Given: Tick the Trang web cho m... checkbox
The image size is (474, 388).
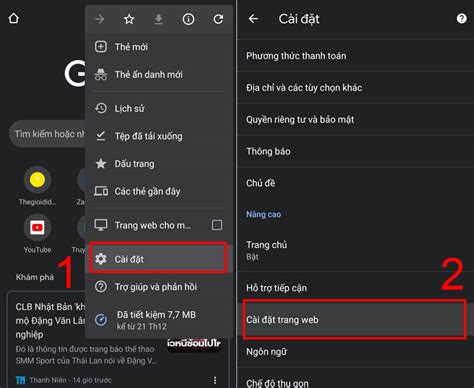Looking at the screenshot, I should [217, 225].
